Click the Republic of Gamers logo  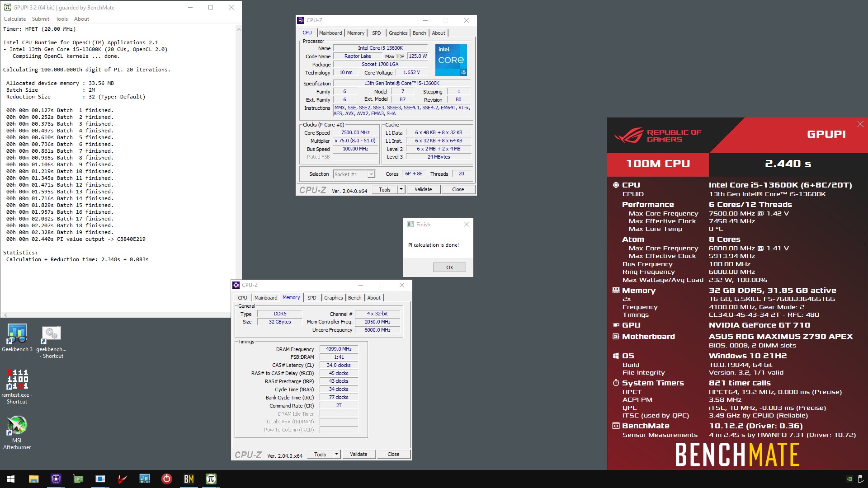coord(658,135)
